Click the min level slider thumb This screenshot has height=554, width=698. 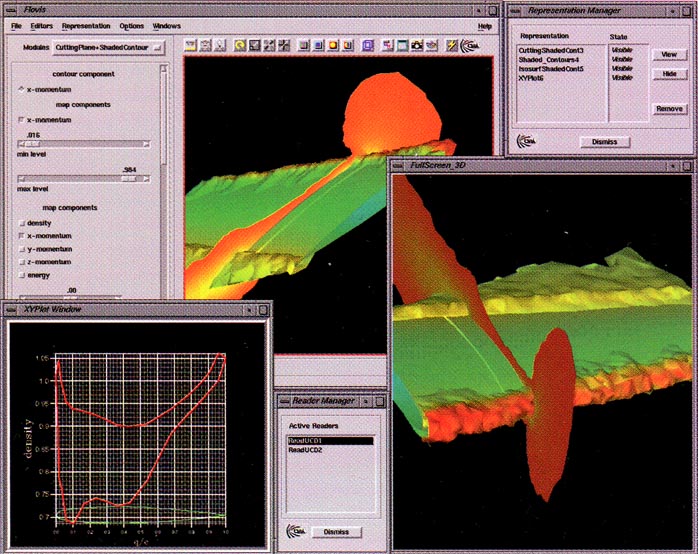tap(34, 144)
